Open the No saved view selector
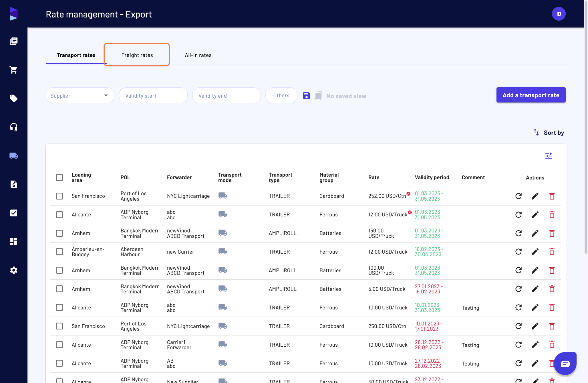Image resolution: width=588 pixels, height=383 pixels. click(x=341, y=96)
